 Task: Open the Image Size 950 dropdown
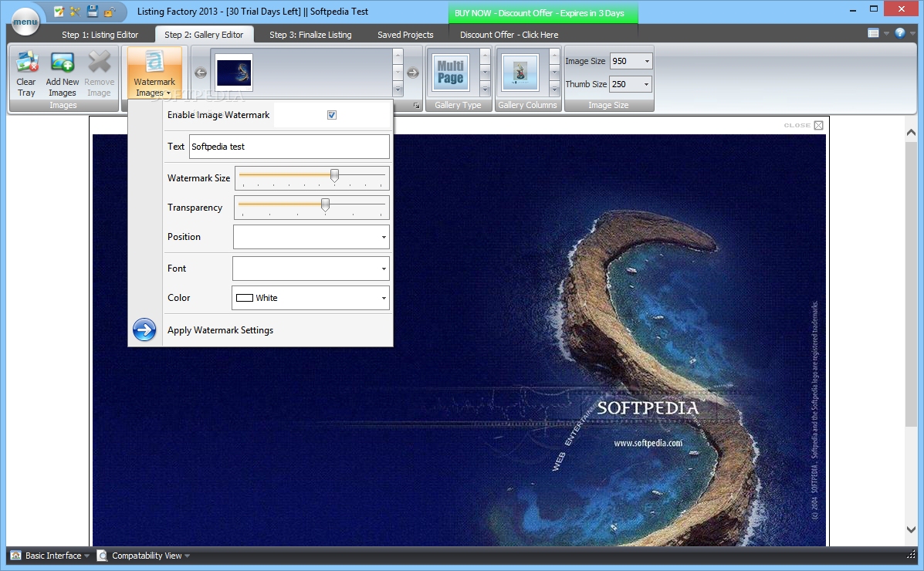(x=647, y=61)
